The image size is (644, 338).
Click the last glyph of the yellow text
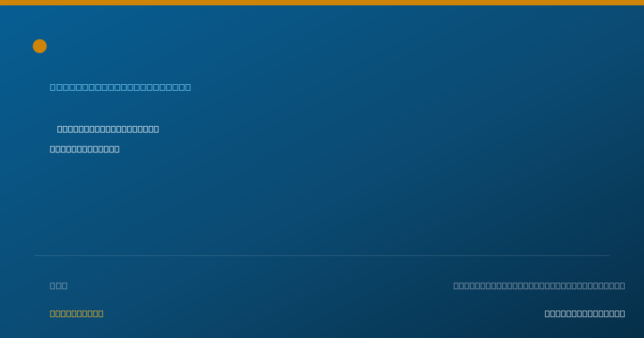coord(100,313)
